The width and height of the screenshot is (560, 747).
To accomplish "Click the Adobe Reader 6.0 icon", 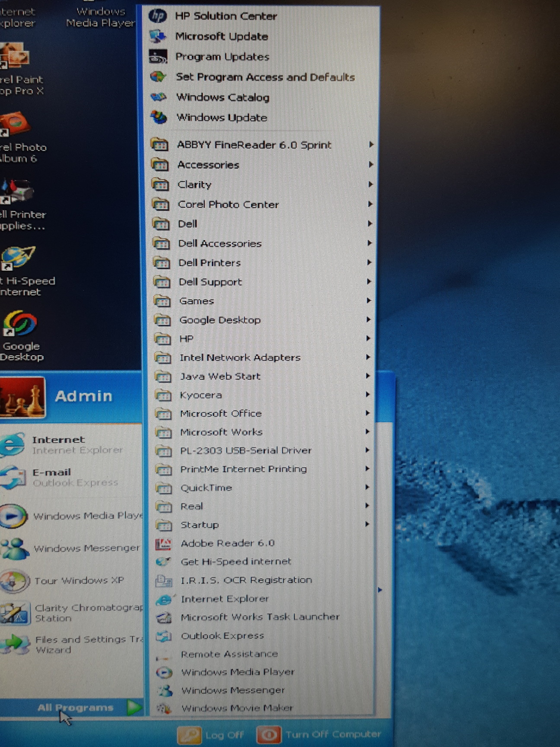I will [x=163, y=543].
